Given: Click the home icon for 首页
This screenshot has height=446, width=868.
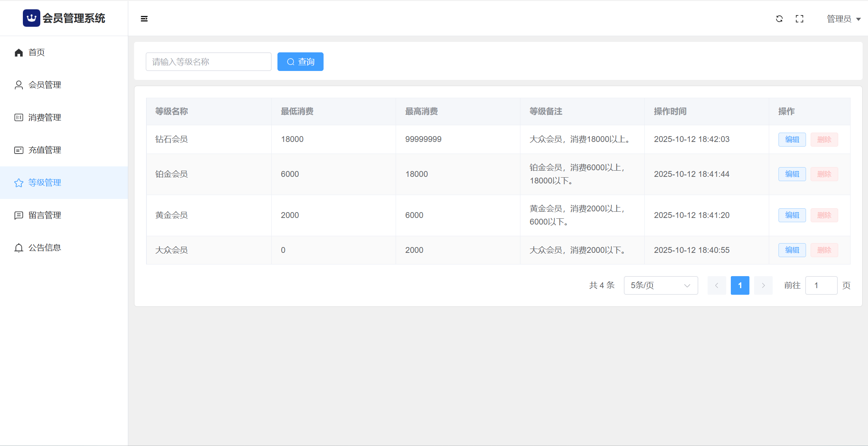Looking at the screenshot, I should (x=19, y=52).
